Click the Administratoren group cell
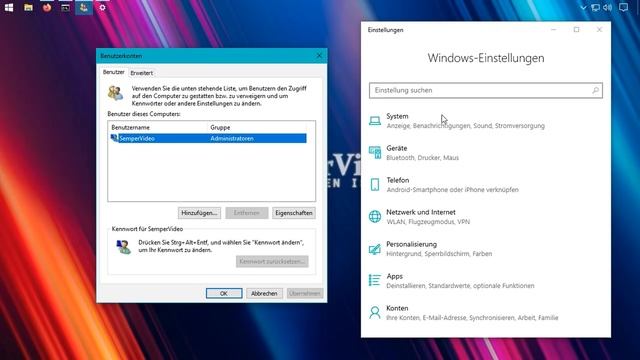 (x=232, y=138)
